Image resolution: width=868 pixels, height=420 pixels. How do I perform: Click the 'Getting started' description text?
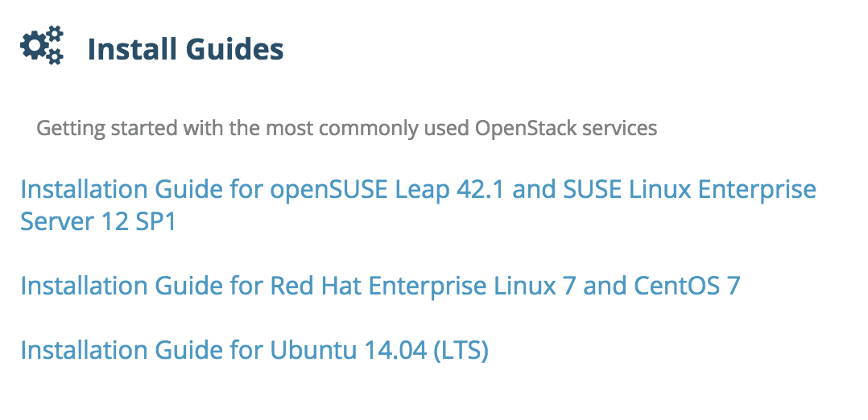tap(346, 129)
